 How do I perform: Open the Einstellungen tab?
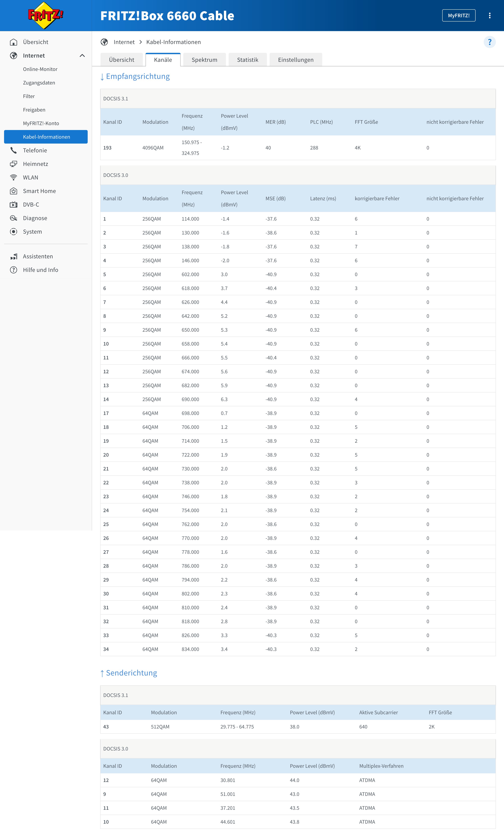point(295,60)
